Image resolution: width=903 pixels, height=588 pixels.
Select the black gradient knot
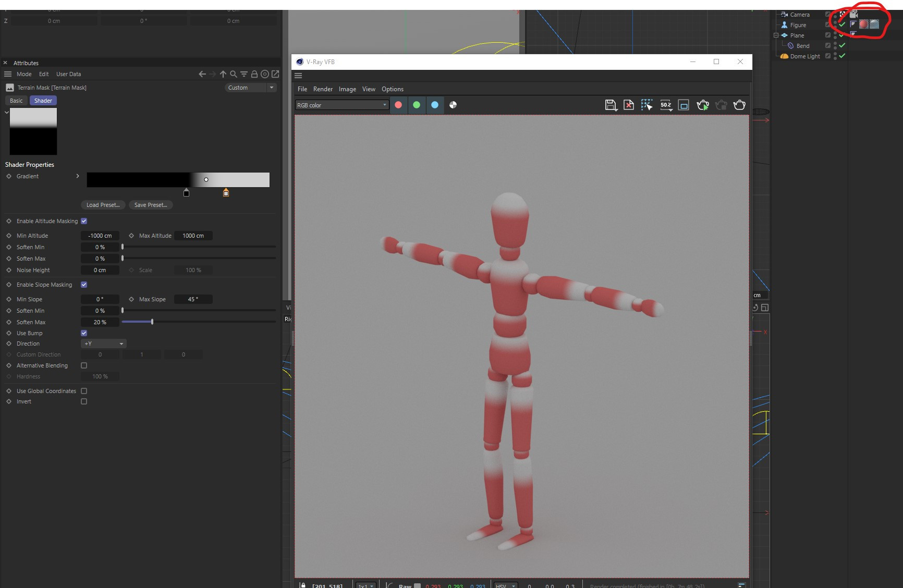pos(186,193)
